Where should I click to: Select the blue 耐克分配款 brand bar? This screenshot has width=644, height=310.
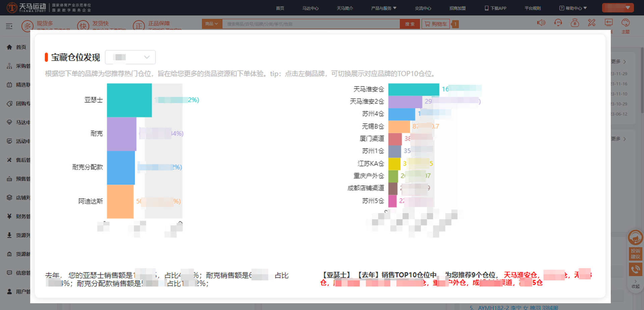[121, 168]
